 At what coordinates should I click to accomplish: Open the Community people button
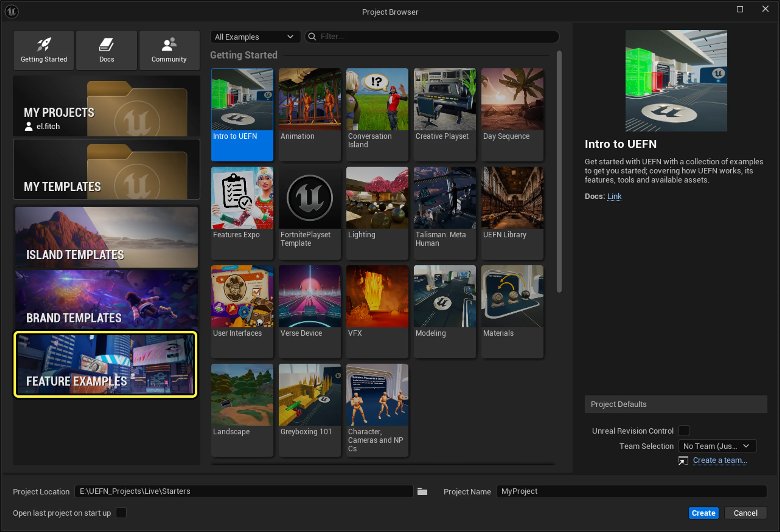169,50
